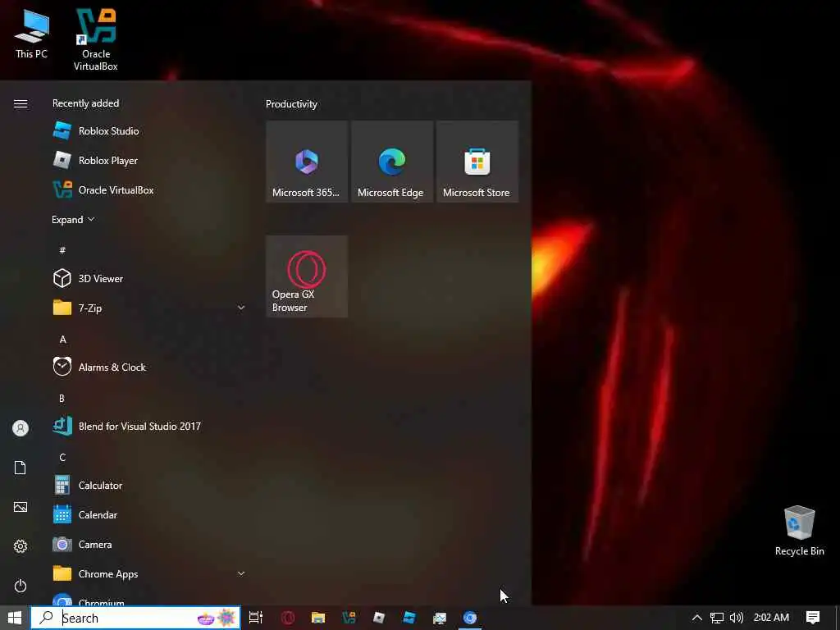Open the Action Center notifications
Screen dimensions: 840x630
(813, 618)
